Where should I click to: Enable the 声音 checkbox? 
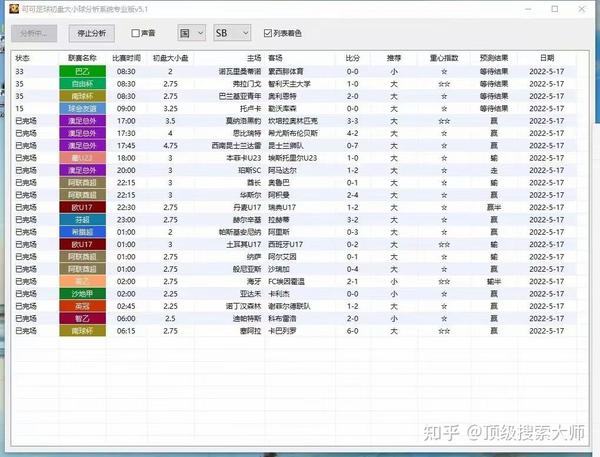point(135,33)
